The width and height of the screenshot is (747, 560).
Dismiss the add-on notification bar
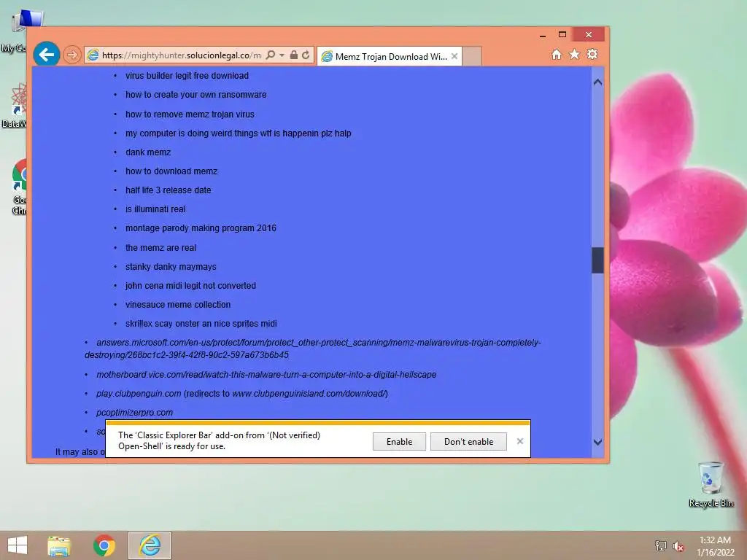519,441
